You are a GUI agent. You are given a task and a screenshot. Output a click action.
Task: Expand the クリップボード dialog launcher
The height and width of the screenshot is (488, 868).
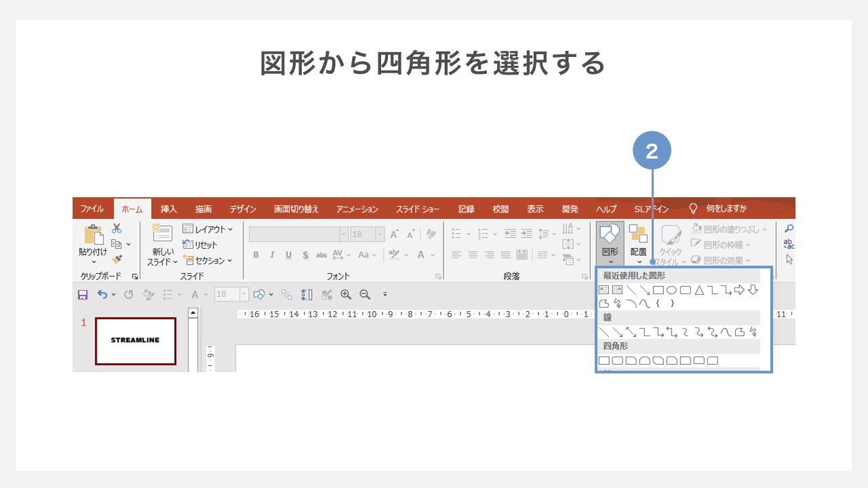[x=135, y=277]
